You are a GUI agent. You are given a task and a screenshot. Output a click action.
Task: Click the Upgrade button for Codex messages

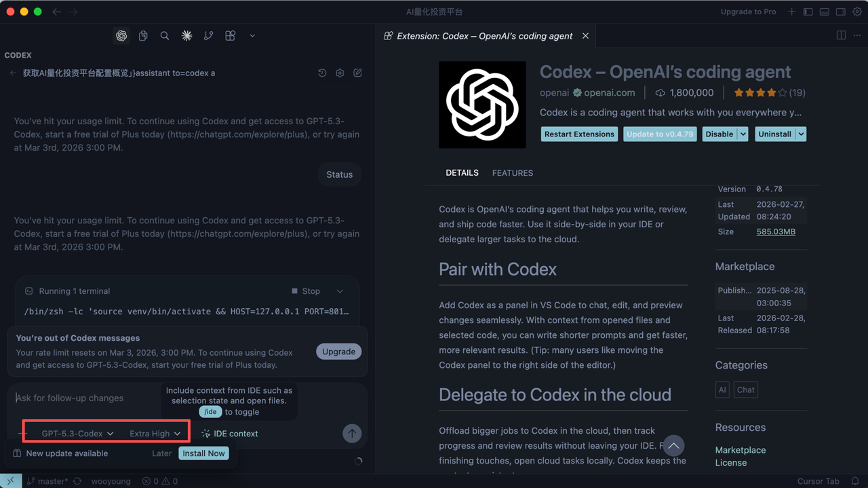click(339, 352)
